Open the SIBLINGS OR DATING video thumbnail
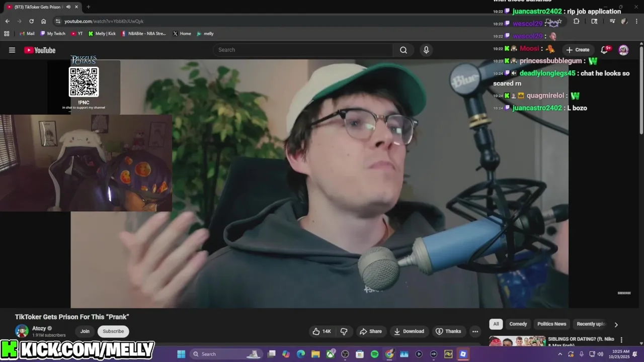Screen dimensions: 644x362 click(x=517, y=341)
